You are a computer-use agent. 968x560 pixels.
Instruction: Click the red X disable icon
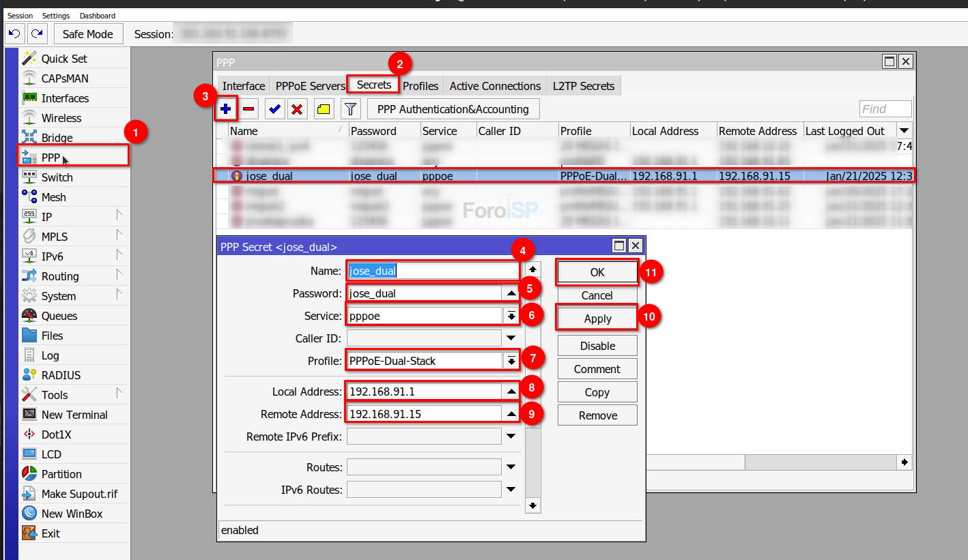[x=296, y=109]
